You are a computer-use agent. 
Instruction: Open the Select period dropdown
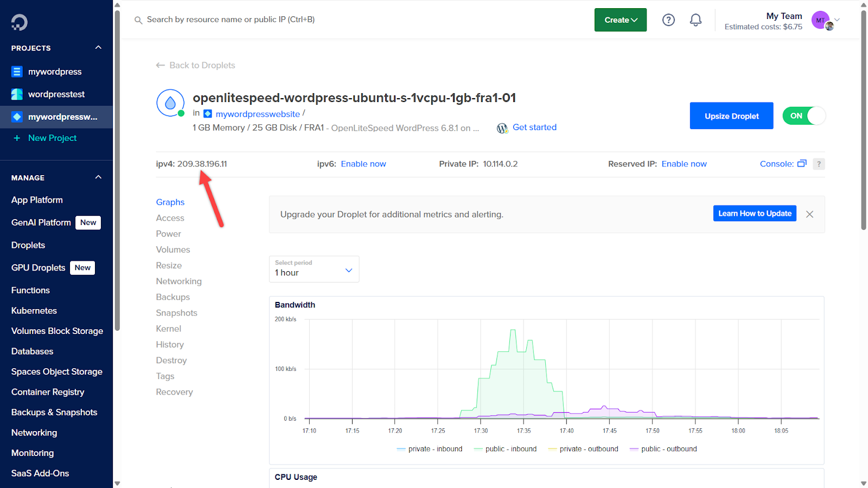(314, 269)
